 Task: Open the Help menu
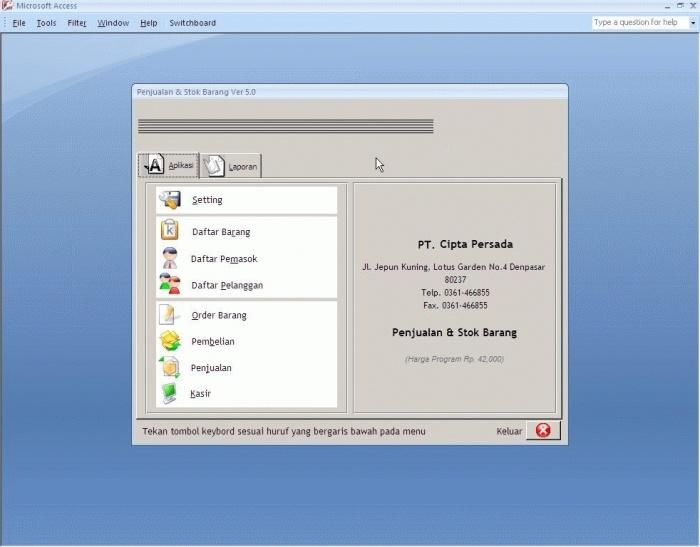(149, 23)
